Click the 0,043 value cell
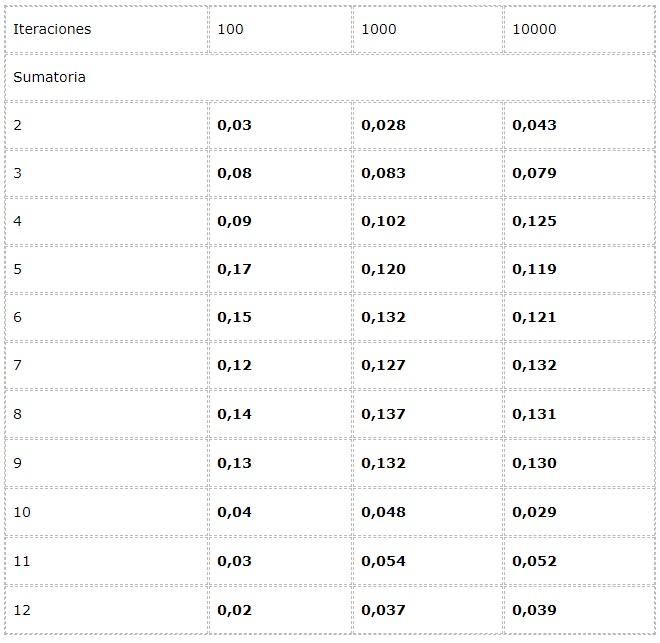 pyautogui.click(x=534, y=125)
